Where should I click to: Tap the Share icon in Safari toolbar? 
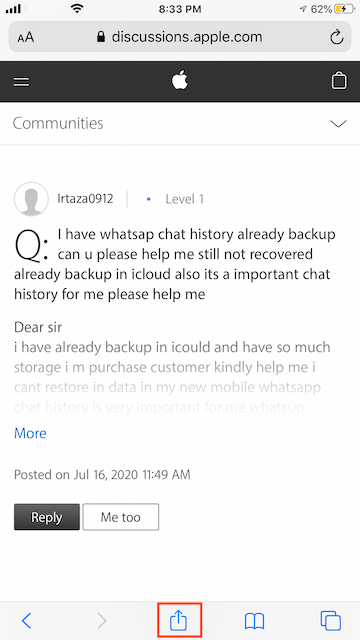pos(179,621)
